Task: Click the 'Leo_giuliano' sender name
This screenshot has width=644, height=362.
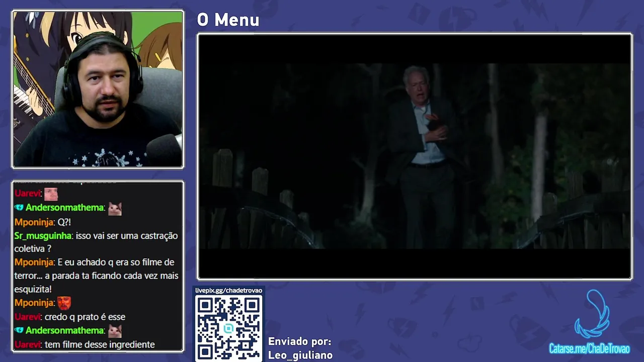Action: 300,355
